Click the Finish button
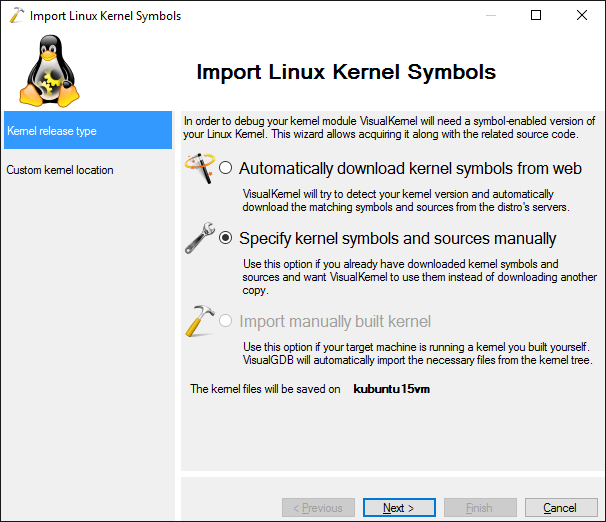This screenshot has width=606, height=522. click(480, 507)
